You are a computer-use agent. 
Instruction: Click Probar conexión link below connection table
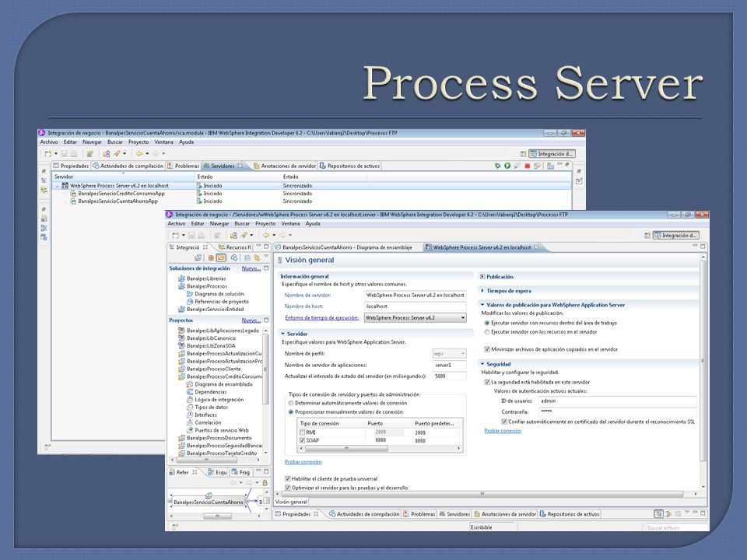point(303,461)
